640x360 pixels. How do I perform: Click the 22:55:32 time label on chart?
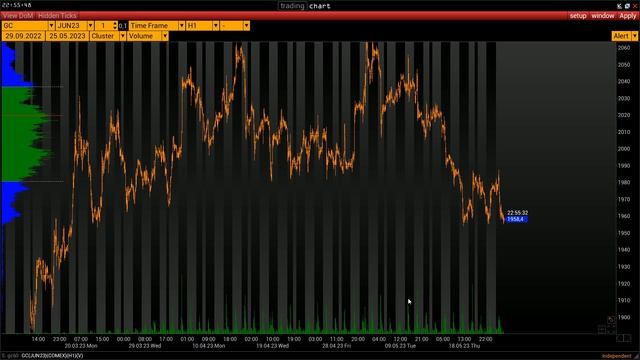(518, 213)
